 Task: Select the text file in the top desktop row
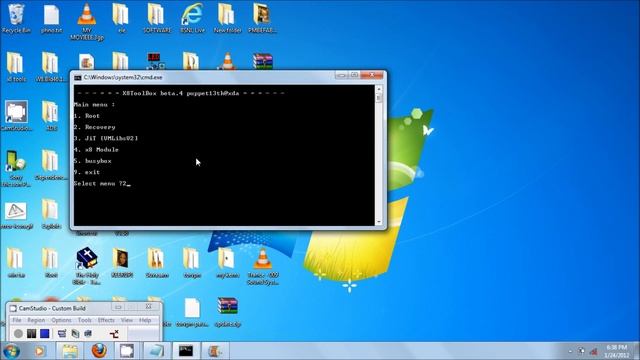[x=51, y=18]
